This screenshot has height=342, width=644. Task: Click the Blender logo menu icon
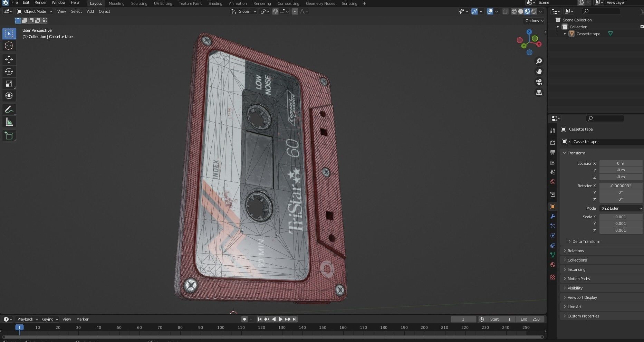click(5, 2)
